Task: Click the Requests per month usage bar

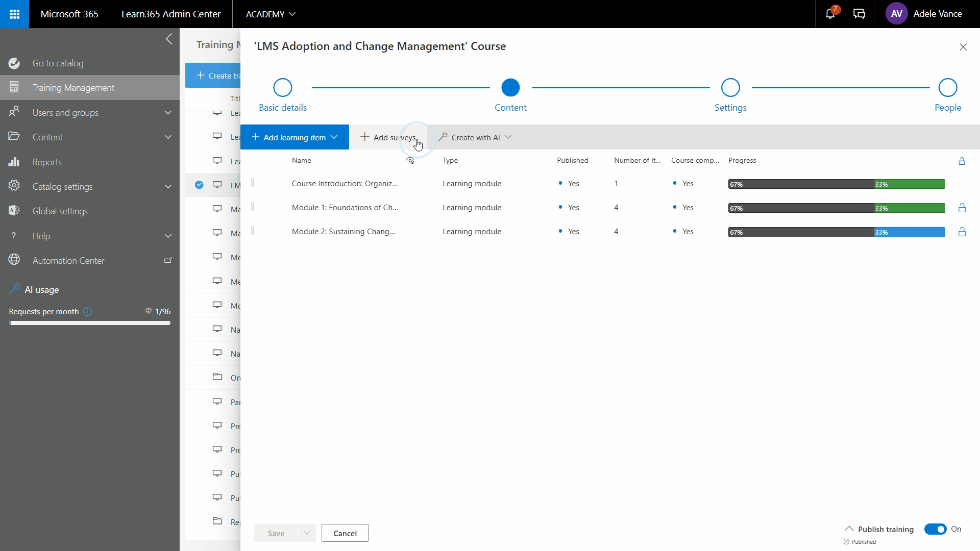Action: pos(90,323)
